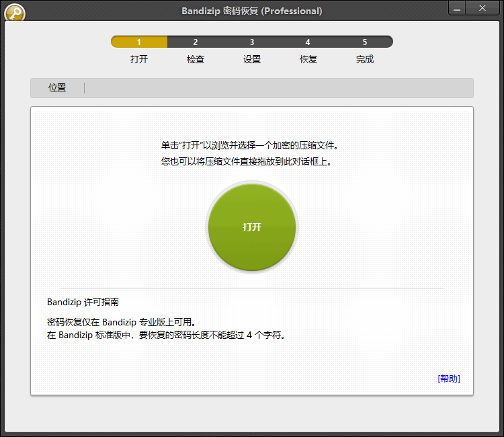Click the 位置 label
Viewport: 504px width, 437px height.
click(x=57, y=88)
